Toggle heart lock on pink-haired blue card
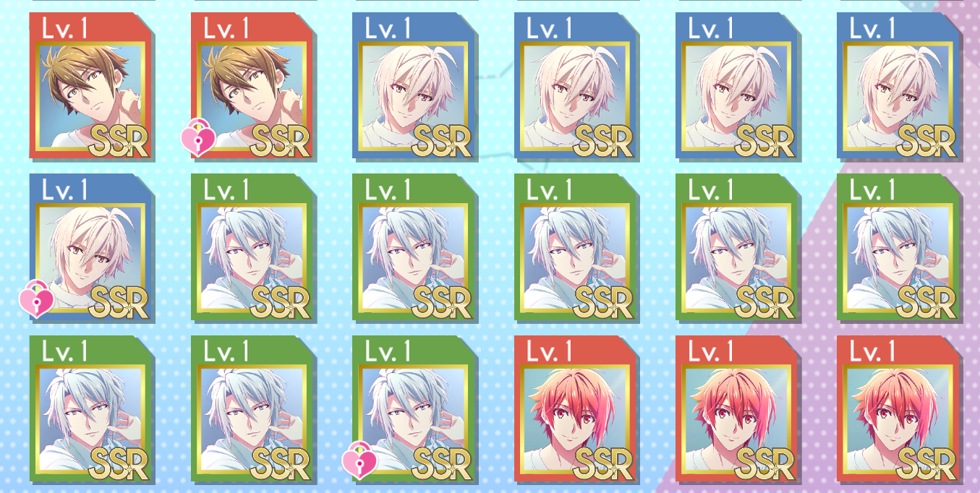Viewport: 980px width, 493px height. pyautogui.click(x=36, y=300)
